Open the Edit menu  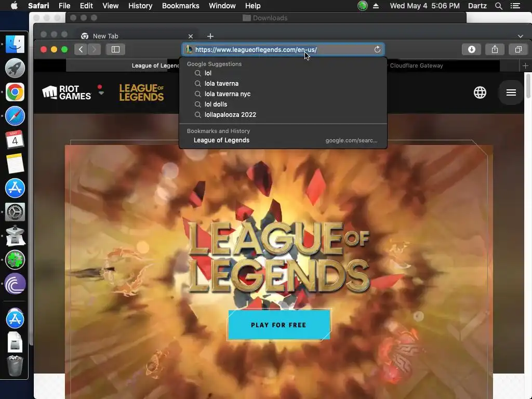point(86,6)
